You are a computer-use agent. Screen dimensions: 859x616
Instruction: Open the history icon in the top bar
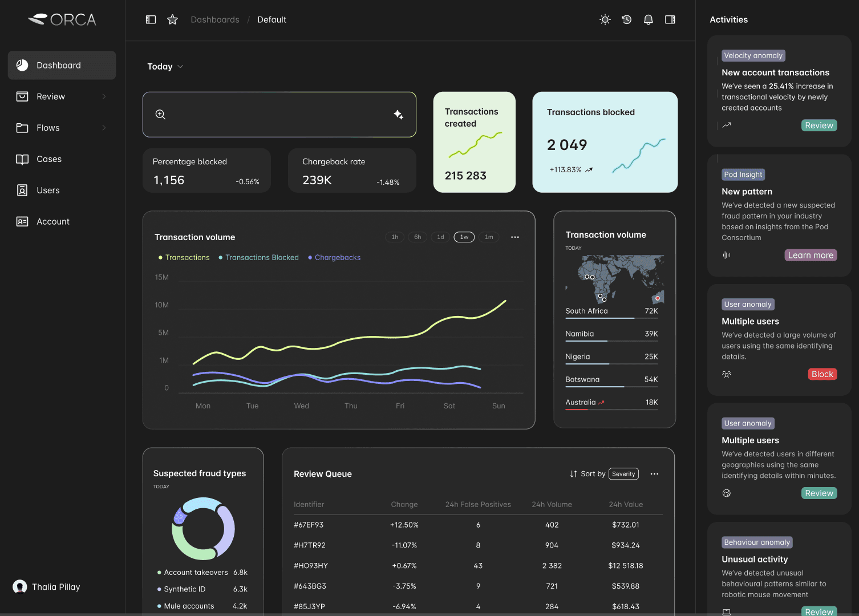point(626,19)
